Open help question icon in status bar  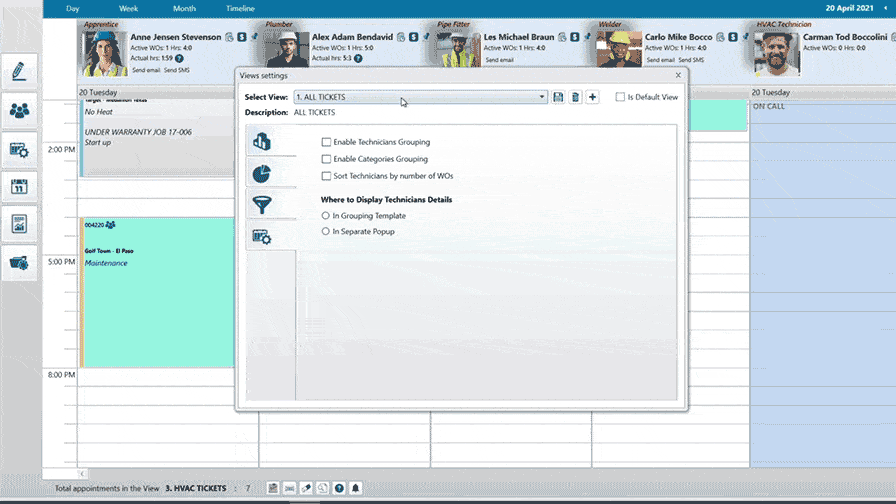[x=339, y=488]
